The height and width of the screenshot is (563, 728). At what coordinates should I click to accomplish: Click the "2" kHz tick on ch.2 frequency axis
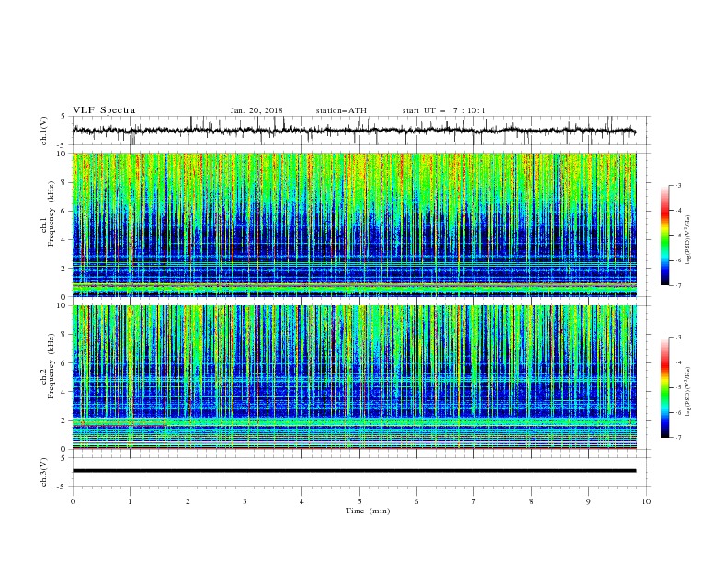pyautogui.click(x=64, y=420)
